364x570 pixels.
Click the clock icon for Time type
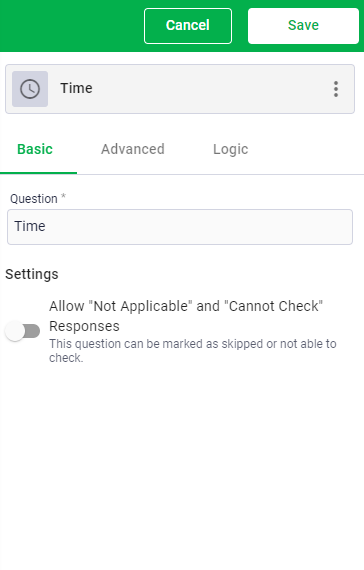click(x=30, y=89)
